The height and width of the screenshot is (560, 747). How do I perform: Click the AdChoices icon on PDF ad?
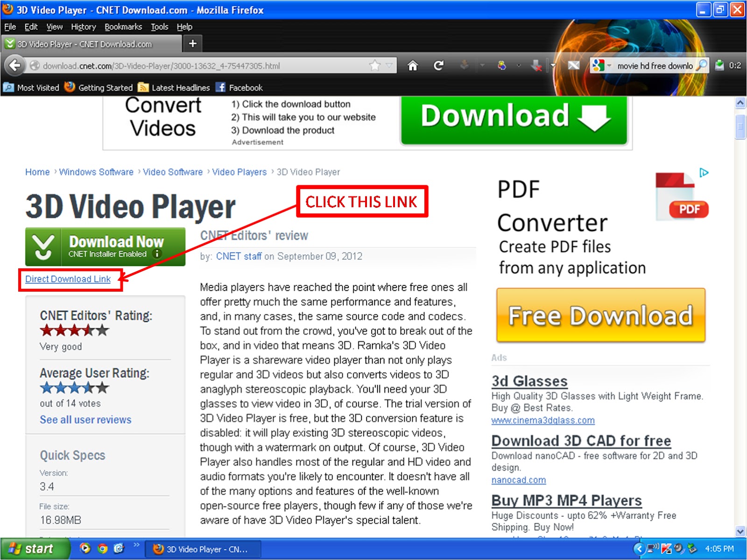click(704, 173)
